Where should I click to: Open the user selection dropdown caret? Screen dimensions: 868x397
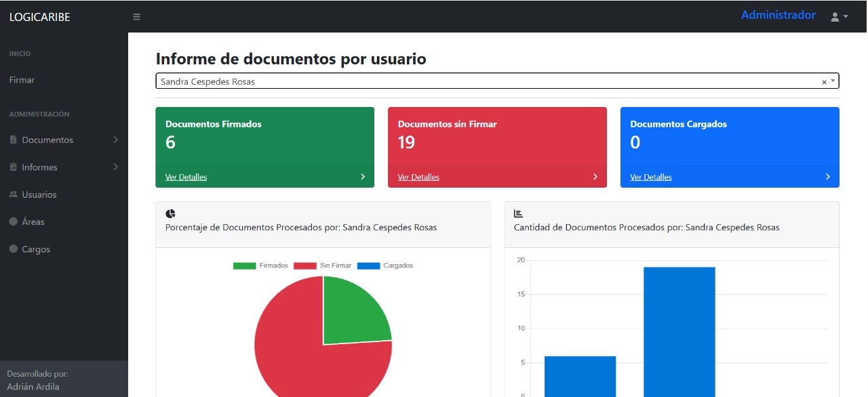(x=833, y=81)
